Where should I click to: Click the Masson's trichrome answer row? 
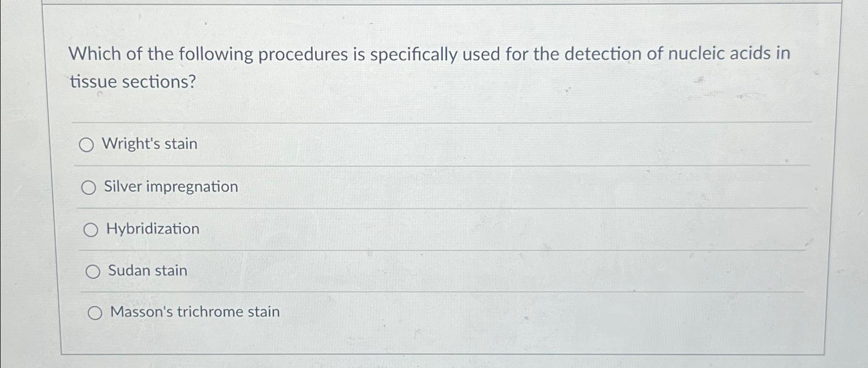[413, 312]
